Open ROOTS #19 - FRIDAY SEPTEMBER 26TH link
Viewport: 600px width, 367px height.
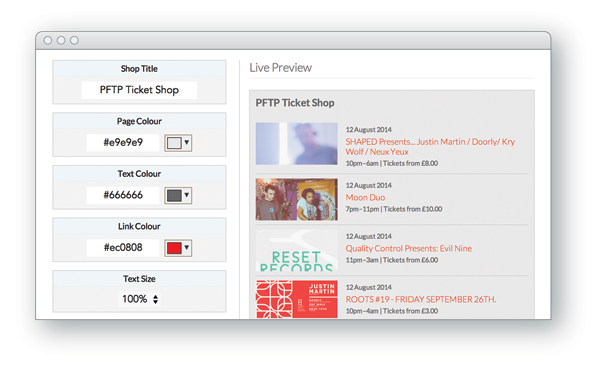pyautogui.click(x=421, y=299)
